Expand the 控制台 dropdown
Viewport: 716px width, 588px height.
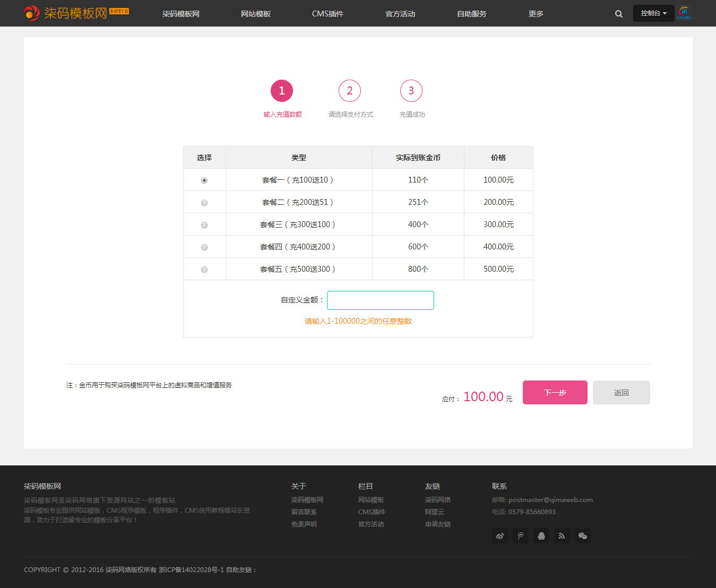tap(653, 13)
